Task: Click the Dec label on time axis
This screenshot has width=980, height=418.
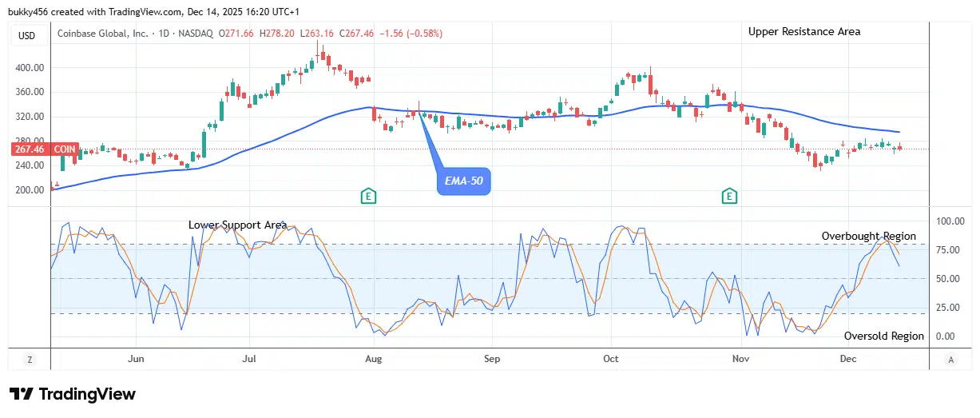Action: pyautogui.click(x=847, y=359)
